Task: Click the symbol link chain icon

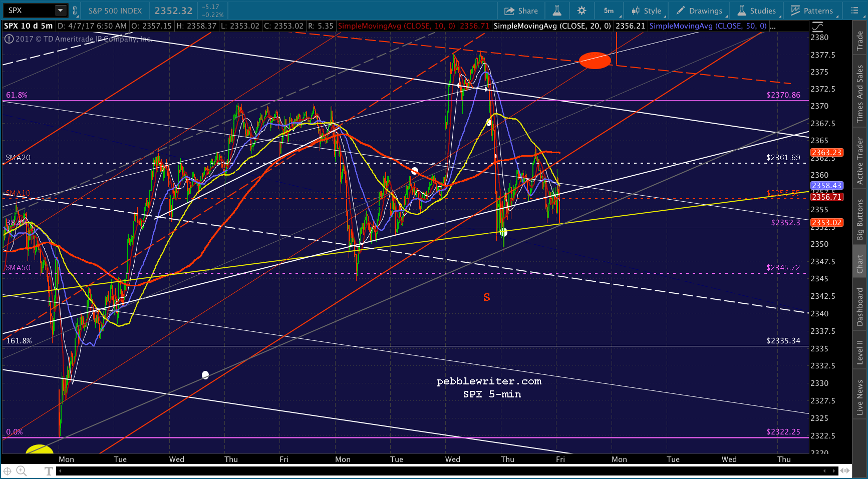Action: pyautogui.click(x=75, y=11)
